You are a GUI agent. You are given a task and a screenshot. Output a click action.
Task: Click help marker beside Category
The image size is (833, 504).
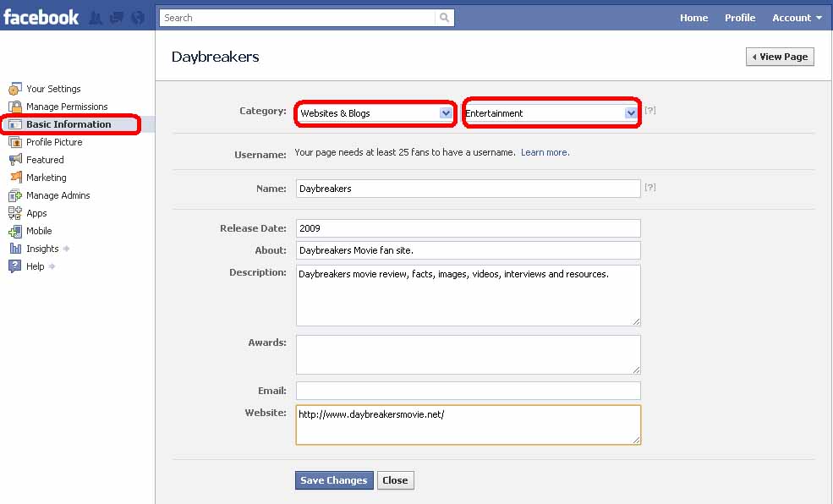(650, 111)
